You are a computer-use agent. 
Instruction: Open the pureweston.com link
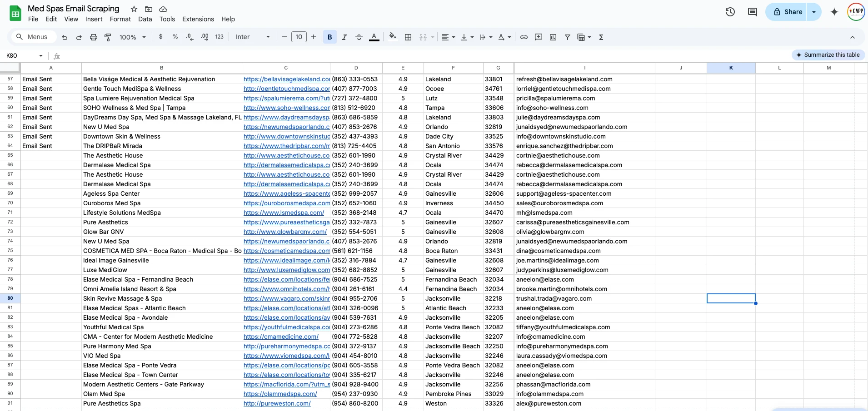point(277,403)
